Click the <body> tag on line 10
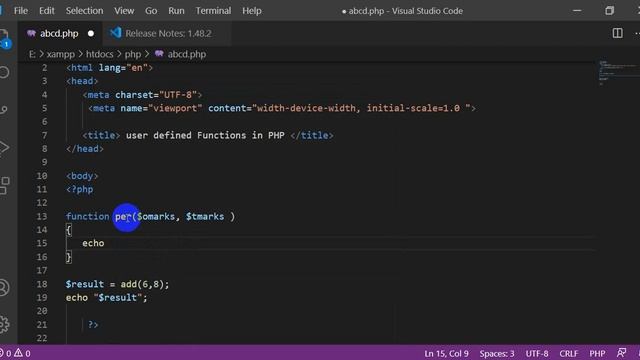Viewport: 640px width, 360px height. pos(82,176)
